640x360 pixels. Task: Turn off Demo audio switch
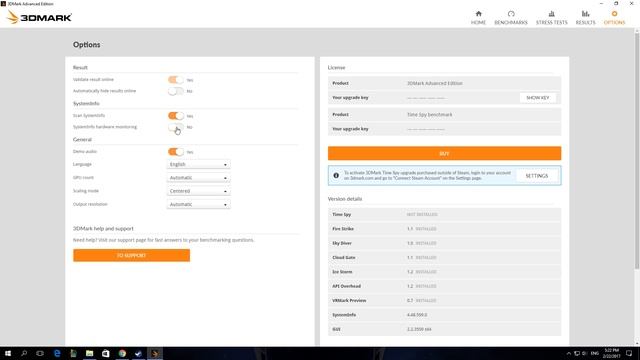point(176,151)
